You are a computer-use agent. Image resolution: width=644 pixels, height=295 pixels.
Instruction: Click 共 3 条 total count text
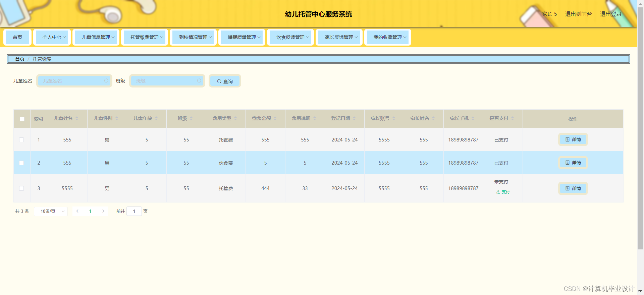[x=22, y=211]
